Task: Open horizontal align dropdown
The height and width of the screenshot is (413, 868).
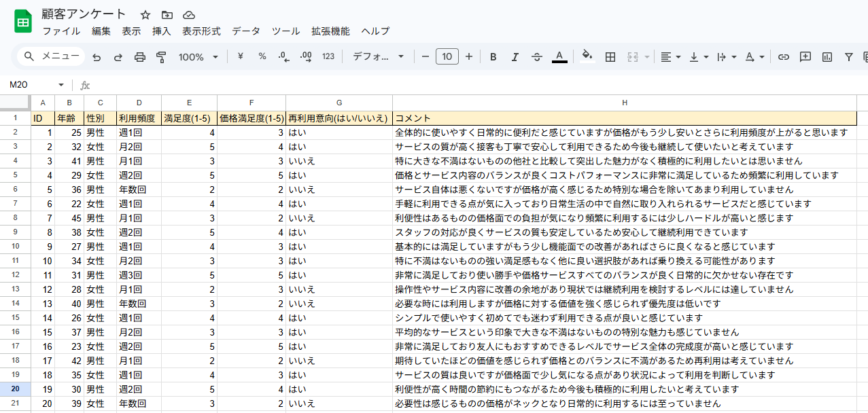Action: coord(671,57)
